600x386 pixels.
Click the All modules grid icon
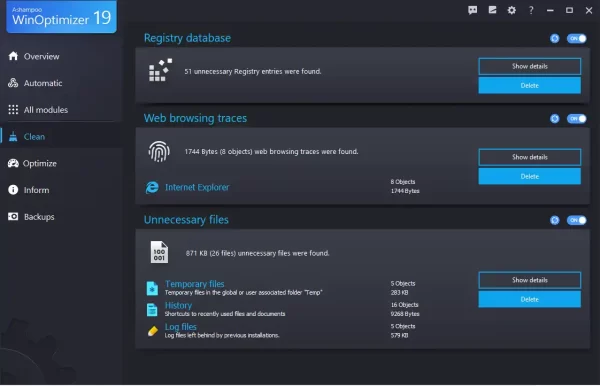[13, 109]
